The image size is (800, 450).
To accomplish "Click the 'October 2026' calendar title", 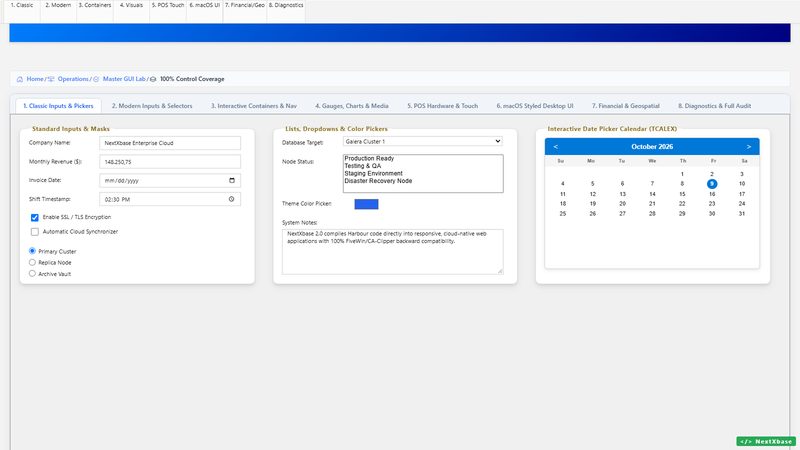I will (x=652, y=146).
